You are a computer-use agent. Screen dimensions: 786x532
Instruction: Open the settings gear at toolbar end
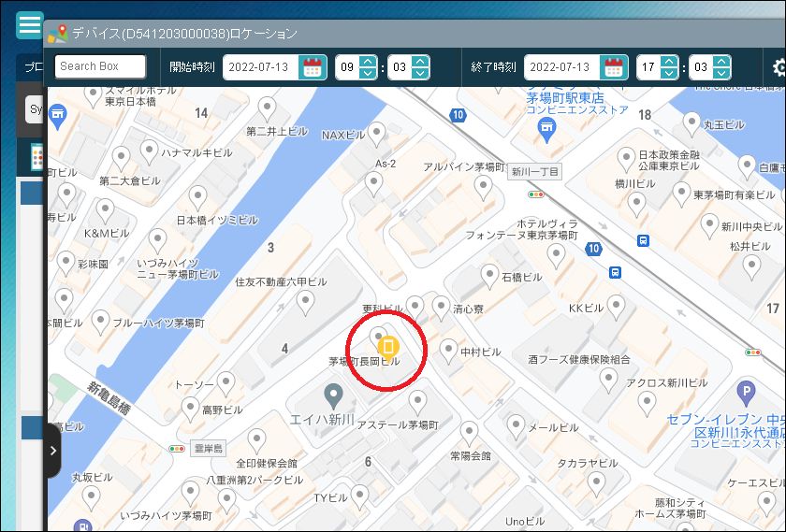pos(779,67)
